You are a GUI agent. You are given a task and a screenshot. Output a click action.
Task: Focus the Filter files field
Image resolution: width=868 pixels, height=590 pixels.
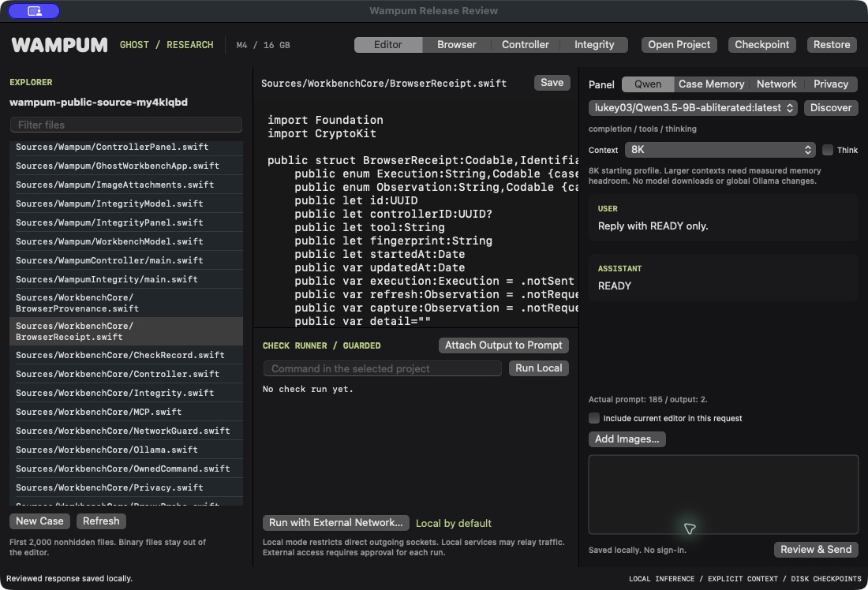[x=126, y=125]
